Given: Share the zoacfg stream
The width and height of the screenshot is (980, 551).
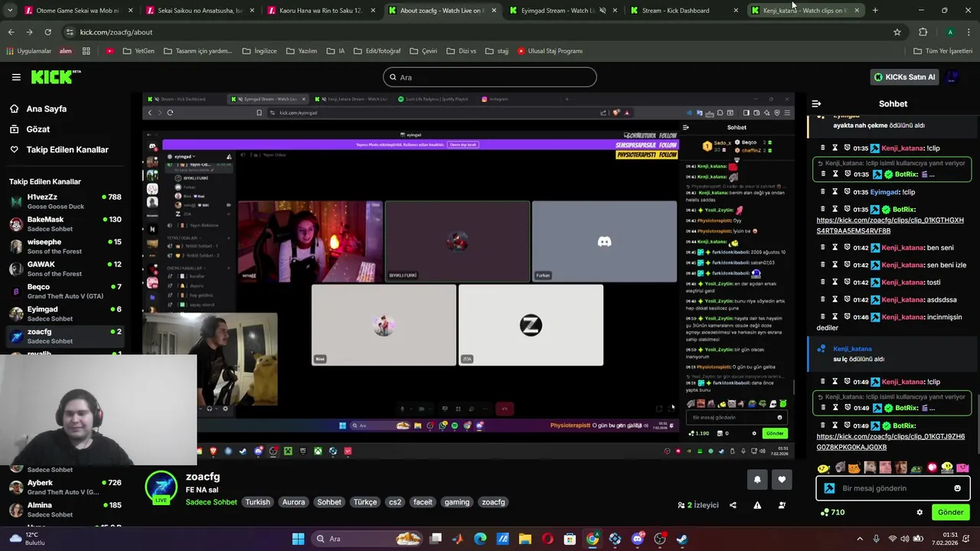Looking at the screenshot, I should pos(733,505).
